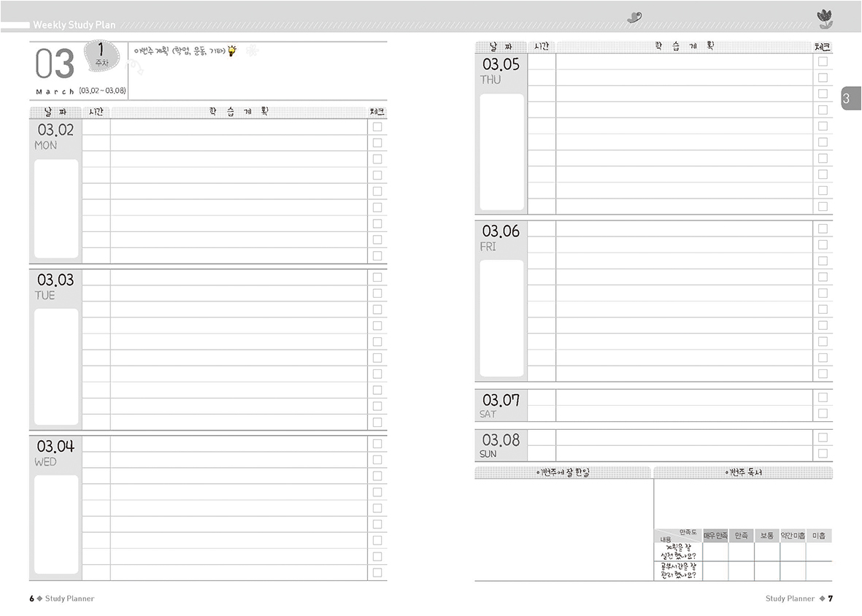Click the memo box under 03.04 WED

[56, 523]
